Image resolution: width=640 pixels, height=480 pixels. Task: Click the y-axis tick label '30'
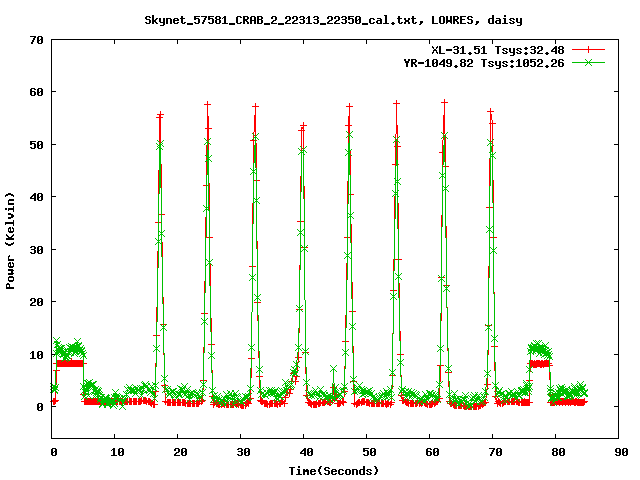pos(36,250)
